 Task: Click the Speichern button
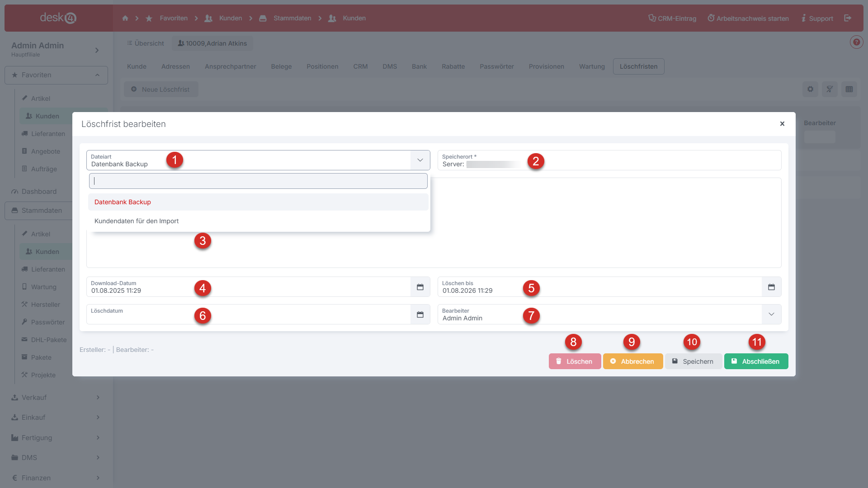[x=693, y=361]
